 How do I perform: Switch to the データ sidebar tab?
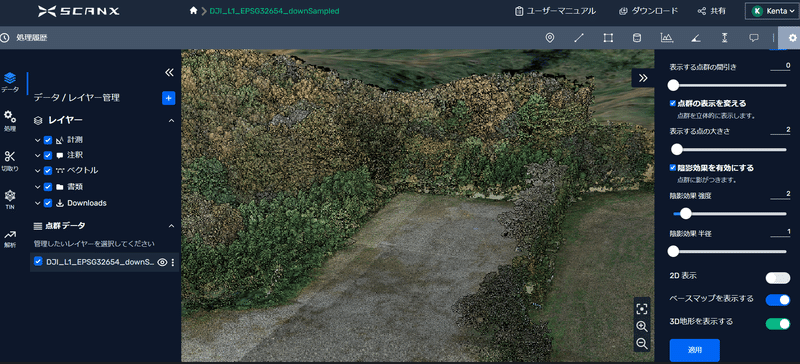(x=10, y=82)
